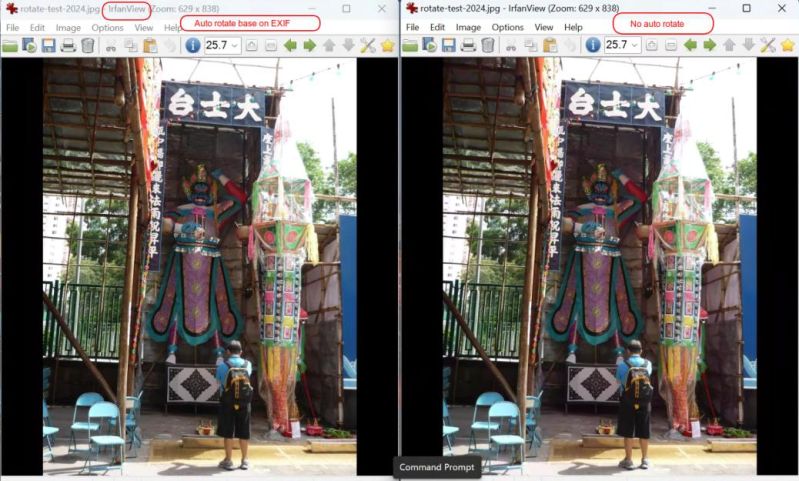This screenshot has height=481, width=799.
Task: Cut scissors icon in right window
Action: click(511, 46)
